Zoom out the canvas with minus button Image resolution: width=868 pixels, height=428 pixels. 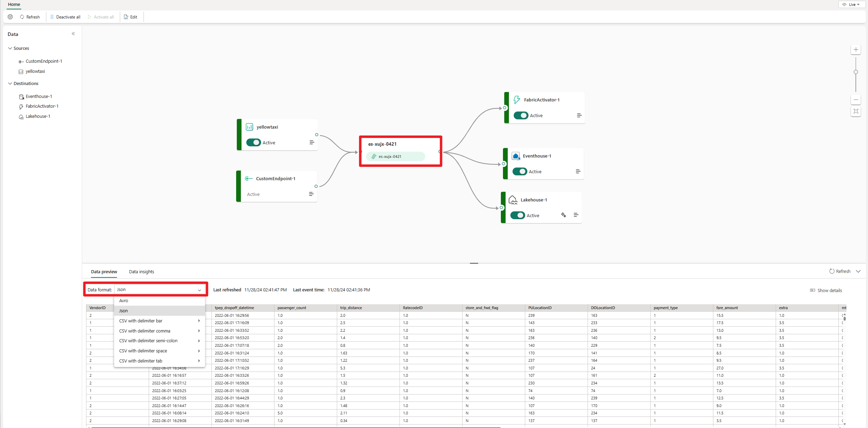pos(856,100)
